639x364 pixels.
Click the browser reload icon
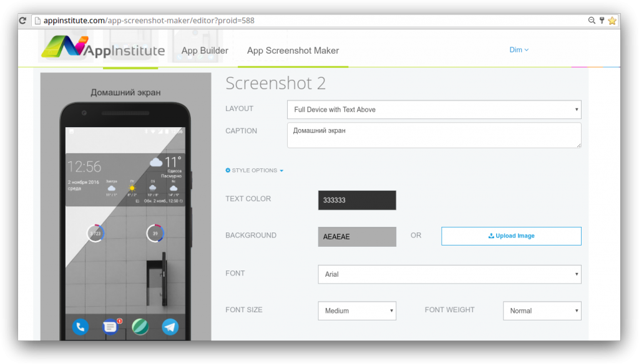pyautogui.click(x=22, y=20)
